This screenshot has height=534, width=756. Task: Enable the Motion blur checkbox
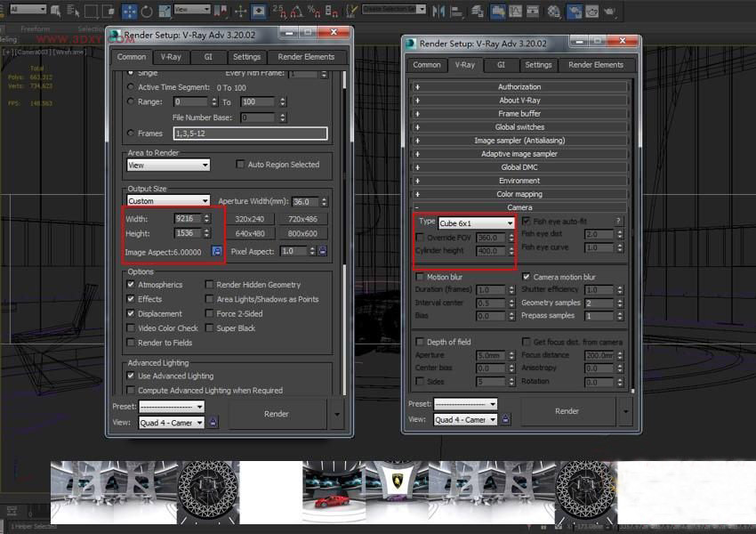[420, 277]
